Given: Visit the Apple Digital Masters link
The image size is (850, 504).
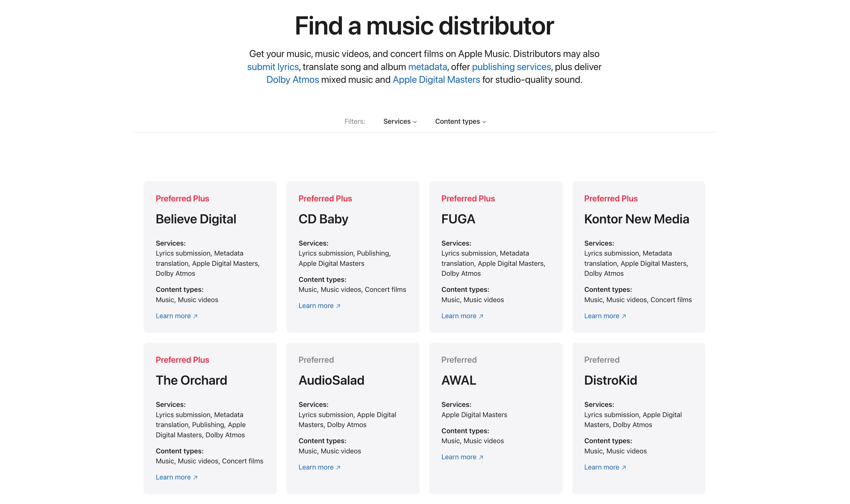Looking at the screenshot, I should pyautogui.click(x=436, y=80).
